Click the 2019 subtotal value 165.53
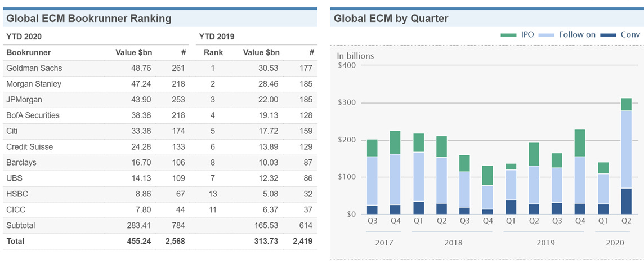This screenshot has height=268, width=644. (266, 225)
